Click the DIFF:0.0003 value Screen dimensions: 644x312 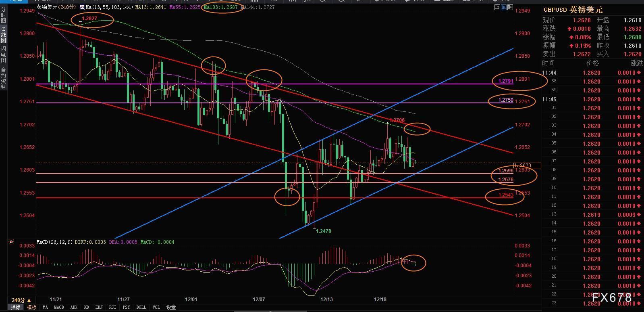point(90,242)
